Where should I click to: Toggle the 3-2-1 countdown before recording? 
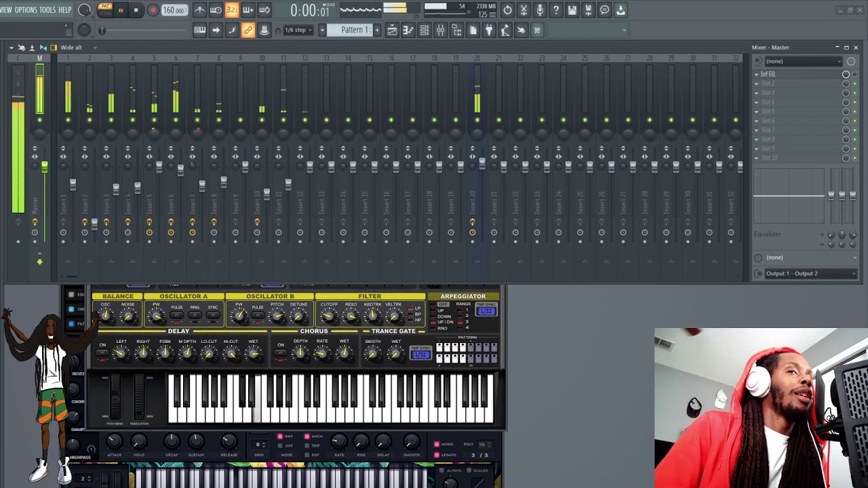(232, 10)
